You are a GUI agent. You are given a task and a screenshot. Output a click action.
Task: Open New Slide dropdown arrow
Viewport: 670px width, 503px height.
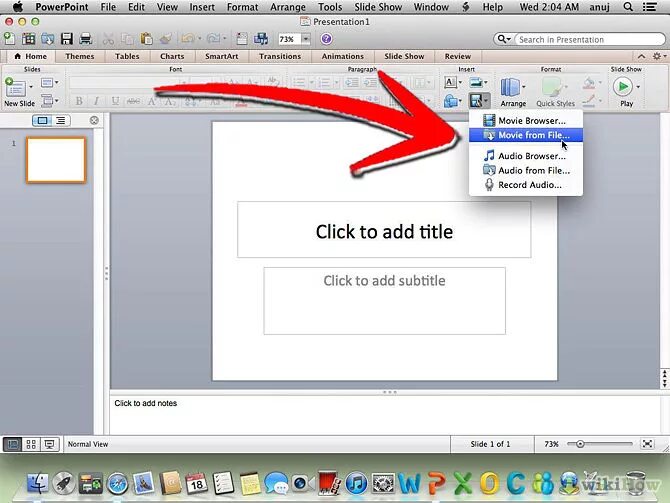pos(31,87)
